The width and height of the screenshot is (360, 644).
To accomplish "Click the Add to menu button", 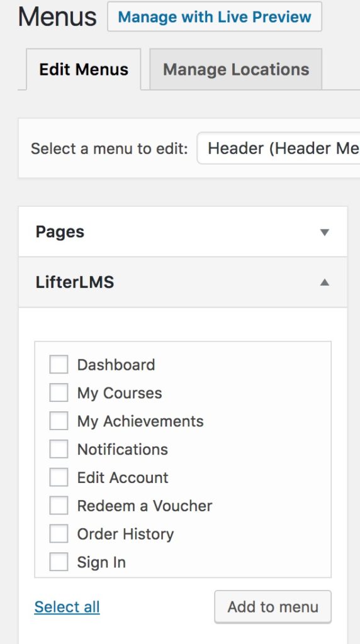I will click(x=273, y=607).
